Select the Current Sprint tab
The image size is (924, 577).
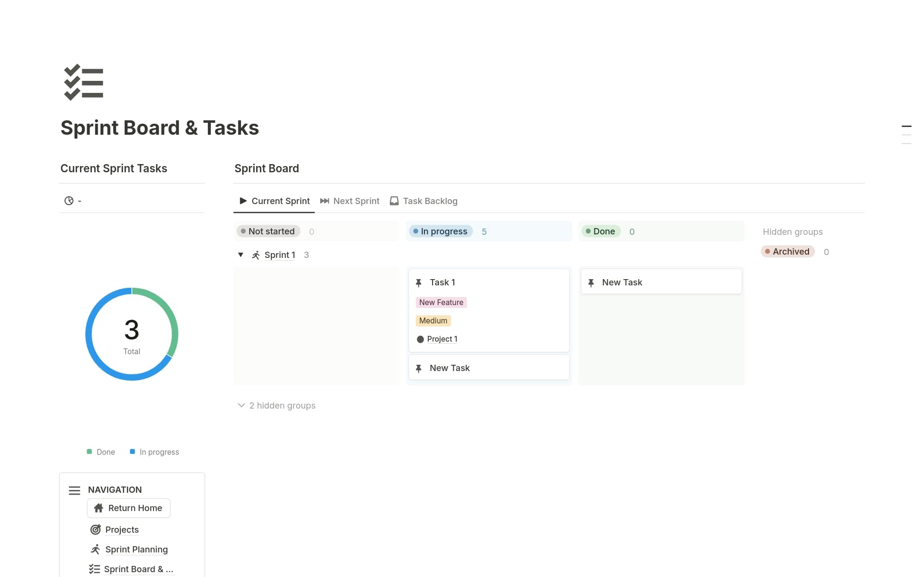click(281, 201)
